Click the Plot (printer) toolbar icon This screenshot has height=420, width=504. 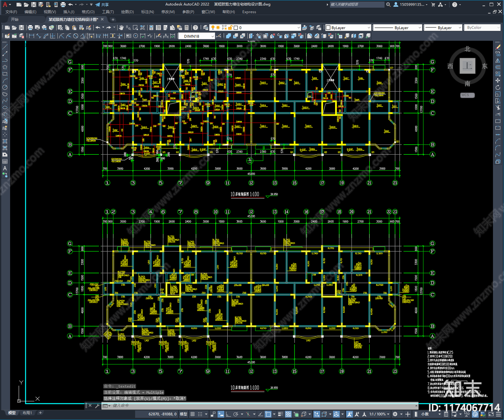tap(30, 28)
